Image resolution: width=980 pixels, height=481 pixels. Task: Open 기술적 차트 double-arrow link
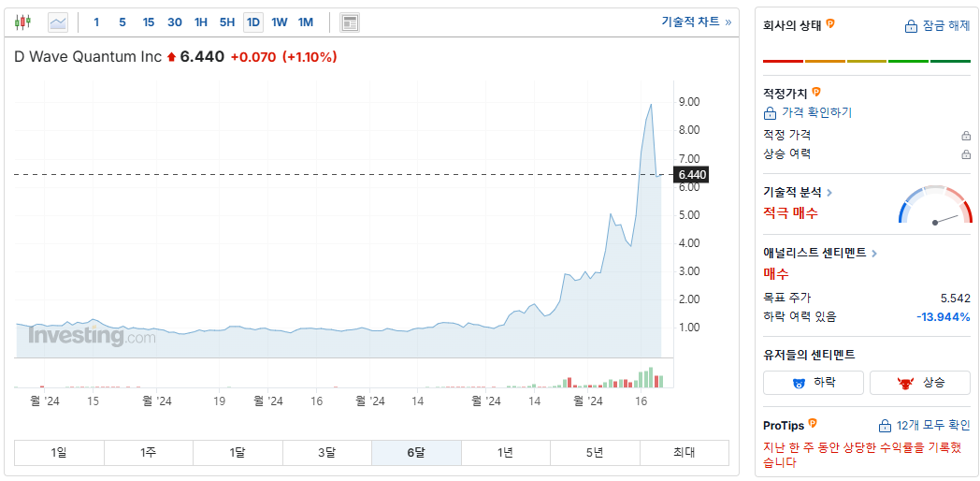(x=697, y=22)
